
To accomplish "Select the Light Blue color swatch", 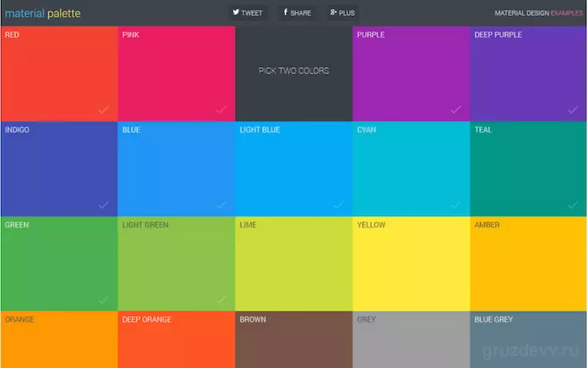I will point(294,168).
